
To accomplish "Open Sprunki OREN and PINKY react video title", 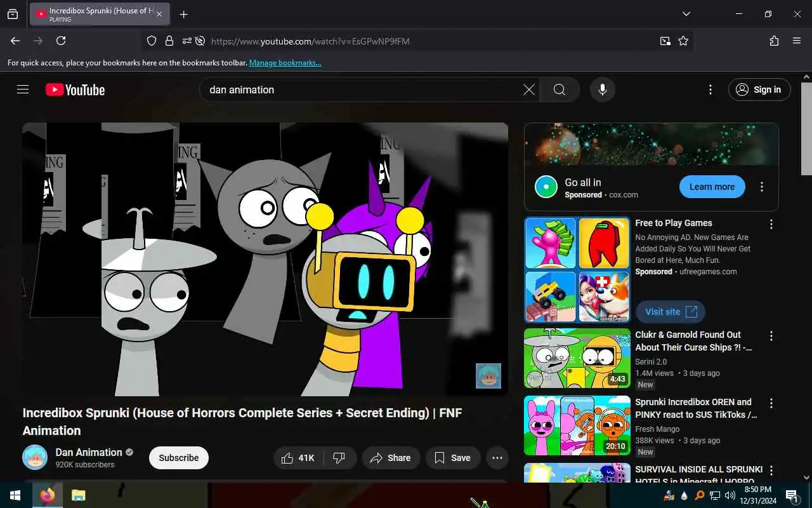I will pyautogui.click(x=696, y=408).
